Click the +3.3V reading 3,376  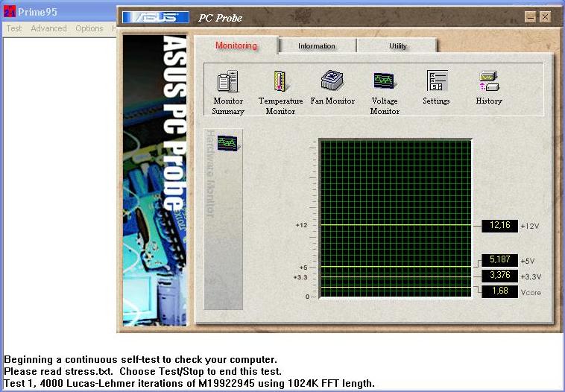click(x=500, y=276)
